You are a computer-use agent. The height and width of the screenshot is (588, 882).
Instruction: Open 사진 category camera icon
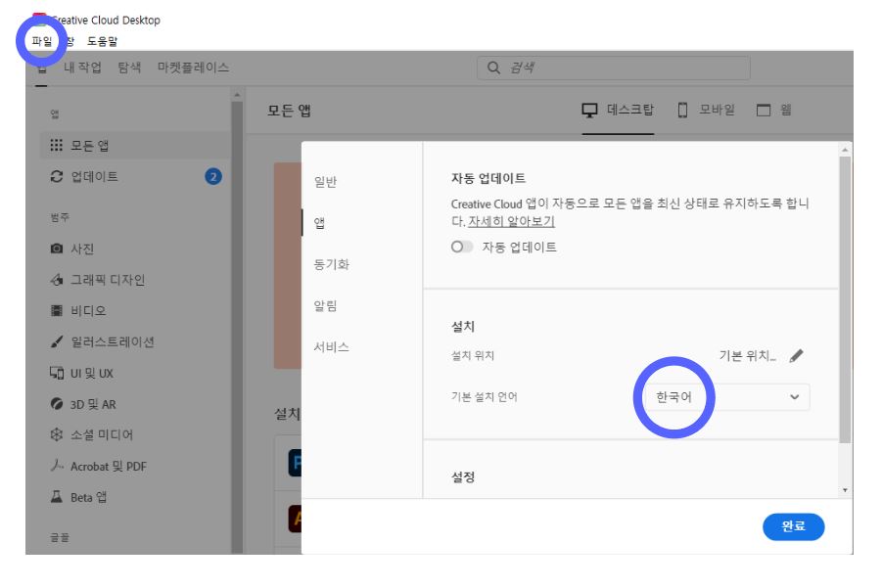coord(56,249)
